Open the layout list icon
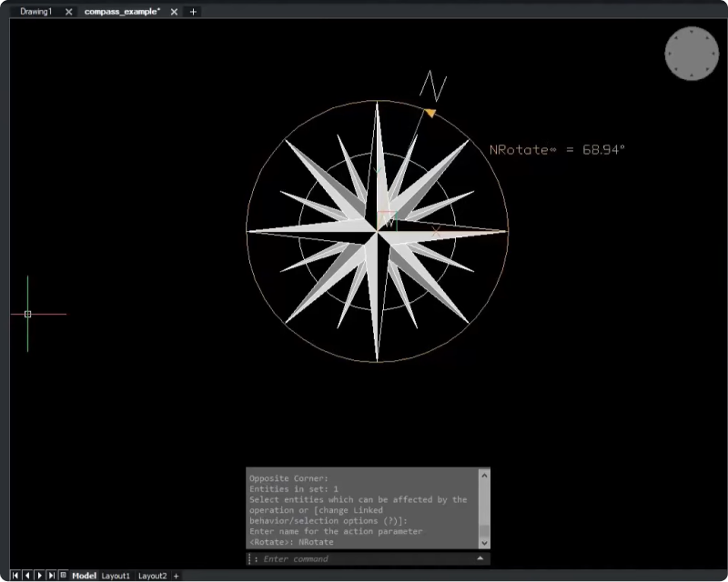 coord(63,575)
